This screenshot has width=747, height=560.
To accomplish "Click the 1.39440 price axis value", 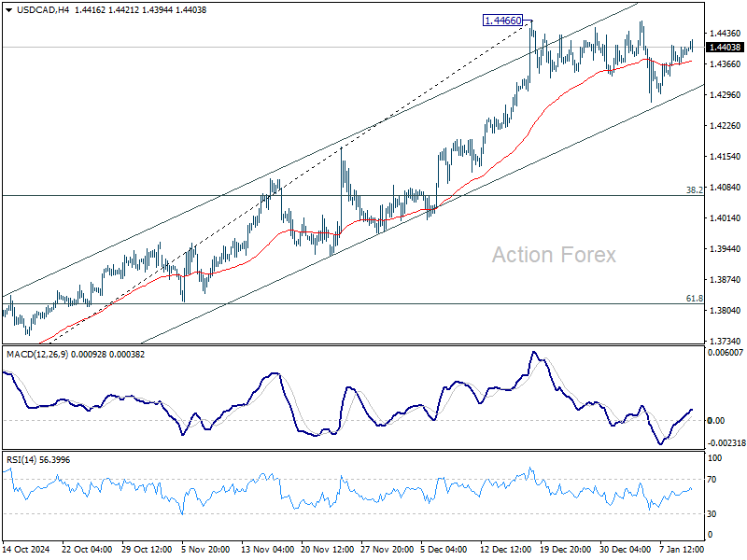I will 726,248.
